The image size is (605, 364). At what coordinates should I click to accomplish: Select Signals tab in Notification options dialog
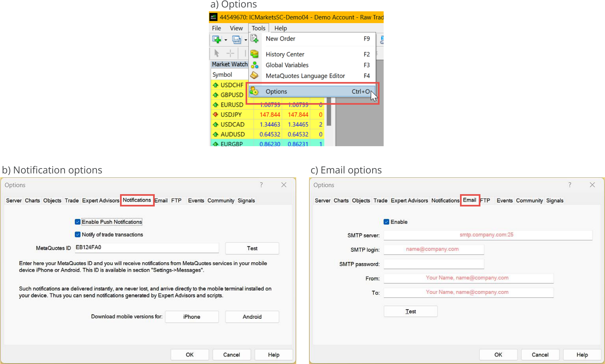click(x=246, y=200)
